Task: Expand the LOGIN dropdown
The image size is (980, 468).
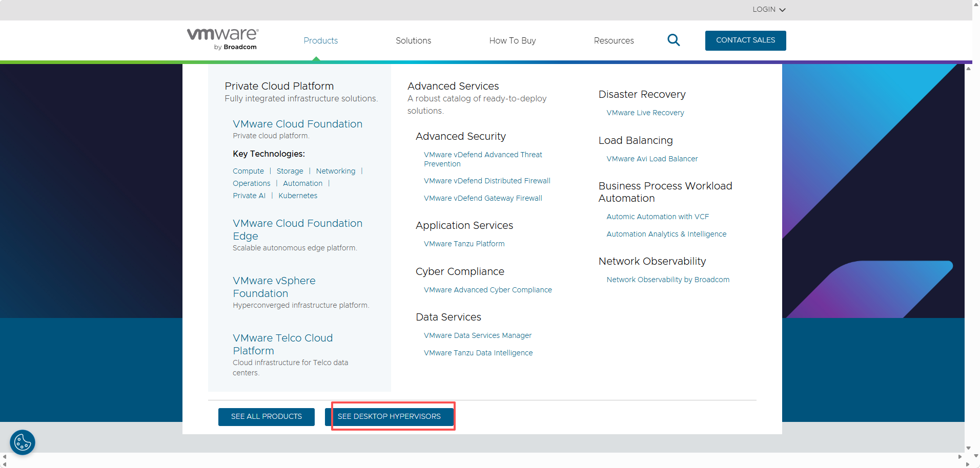Action: pos(769,9)
